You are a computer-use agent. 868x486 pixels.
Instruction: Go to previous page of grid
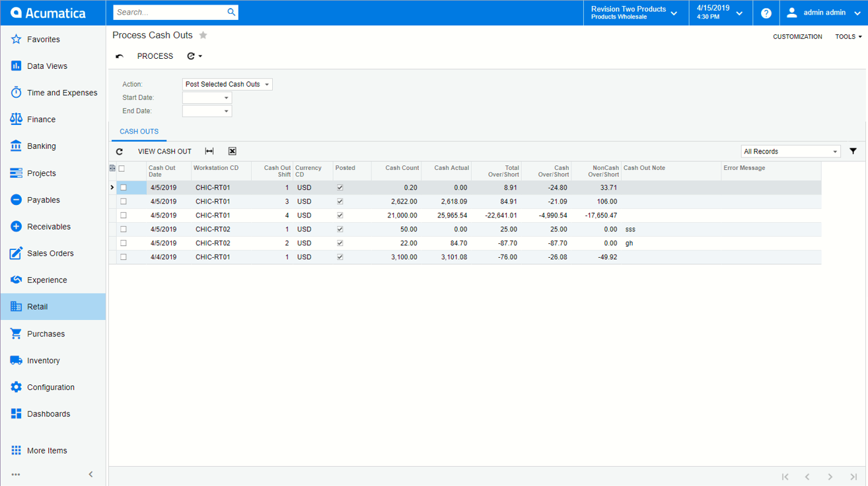[807, 476]
